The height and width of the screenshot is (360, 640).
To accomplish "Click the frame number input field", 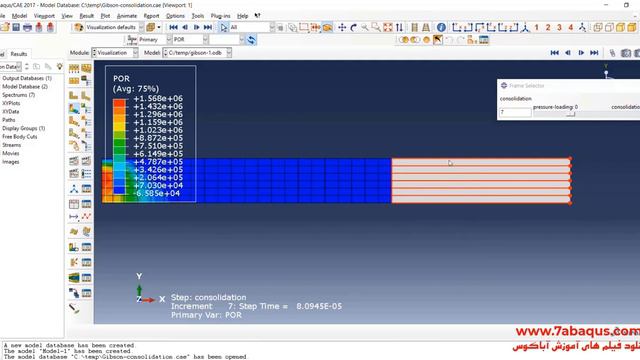I will (515, 112).
